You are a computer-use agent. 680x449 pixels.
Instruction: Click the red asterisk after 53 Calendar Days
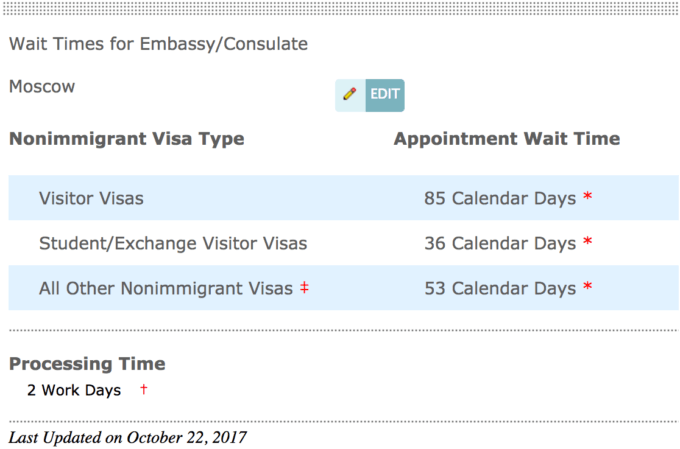[x=588, y=287]
